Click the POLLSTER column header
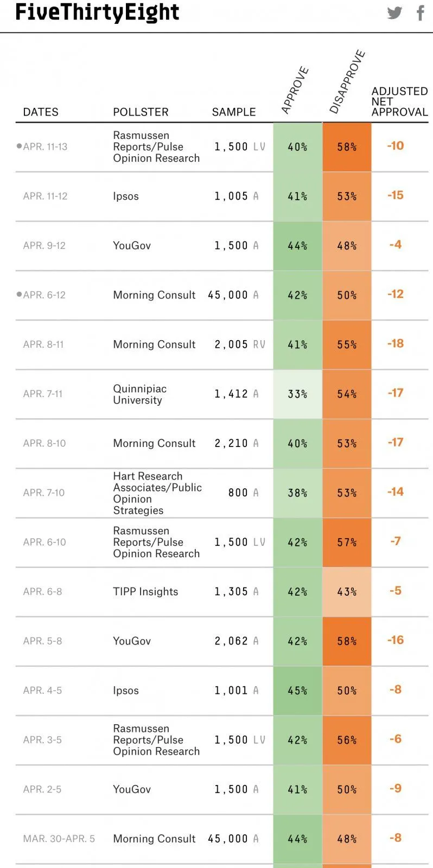Screen dimensions: 433x868 [x=141, y=112]
